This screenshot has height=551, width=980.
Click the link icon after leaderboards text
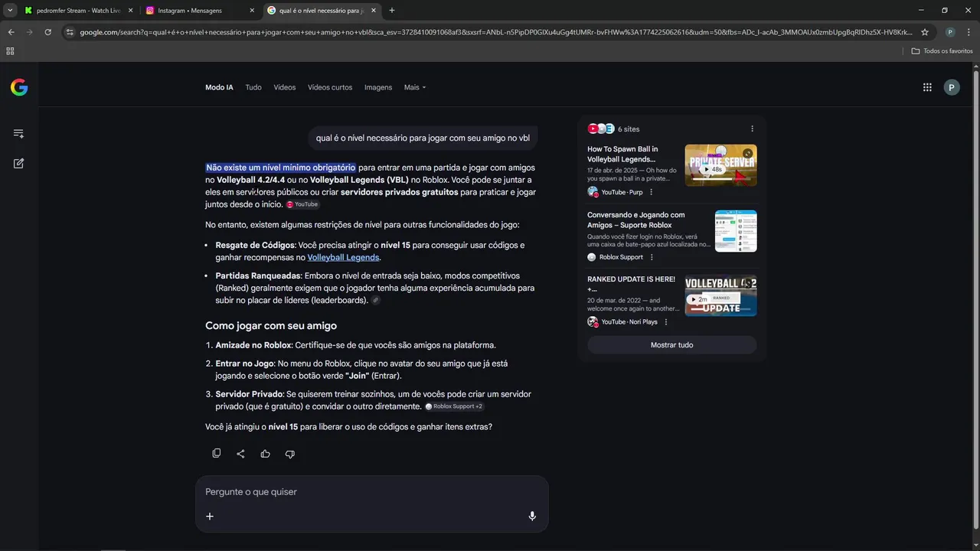(375, 301)
